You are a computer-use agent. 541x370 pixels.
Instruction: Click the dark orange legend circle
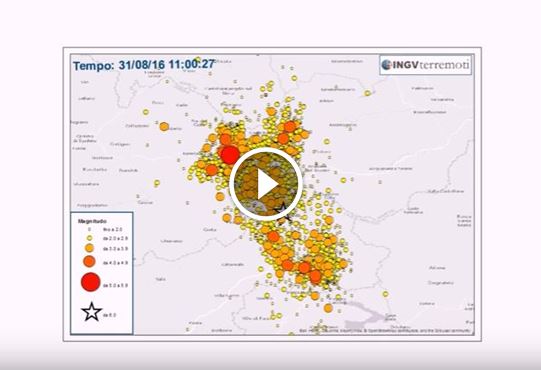(89, 261)
